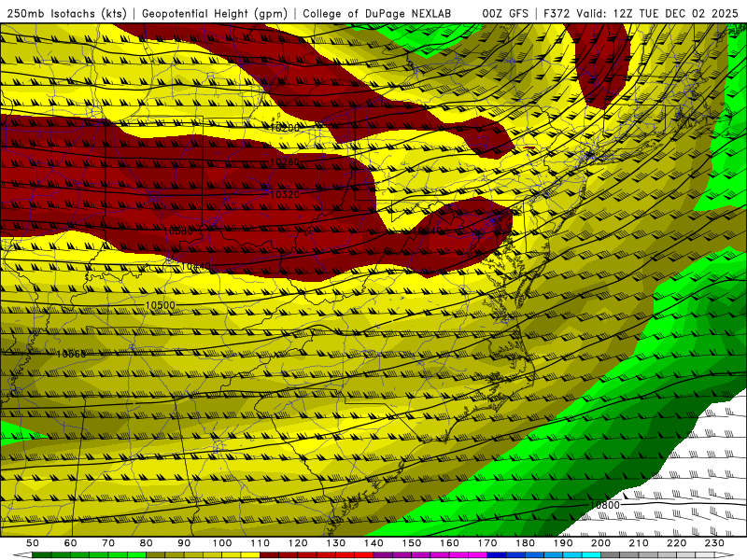Click the 50 value on the color scale
Viewport: 747px width, 560px height.
[33, 543]
